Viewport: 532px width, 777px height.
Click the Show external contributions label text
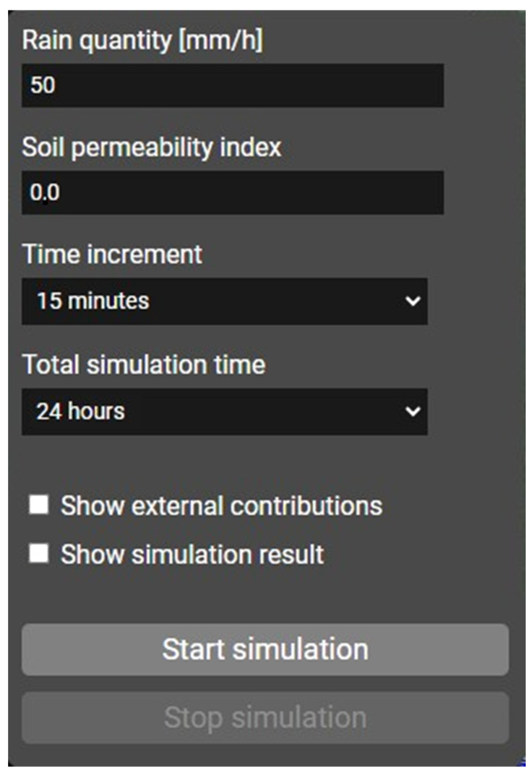pyautogui.click(x=221, y=506)
